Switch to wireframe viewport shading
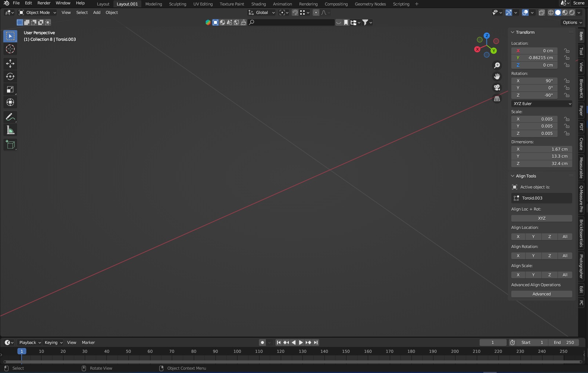 click(x=551, y=12)
